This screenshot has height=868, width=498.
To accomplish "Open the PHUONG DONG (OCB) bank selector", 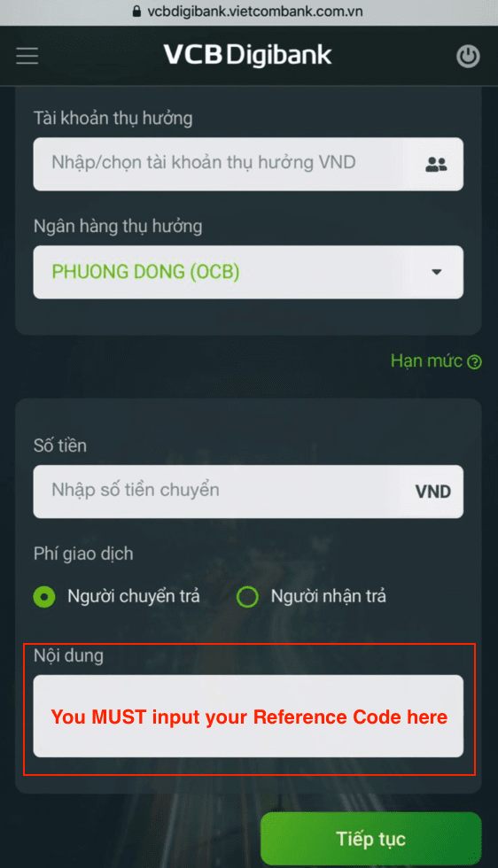I will pos(248,272).
